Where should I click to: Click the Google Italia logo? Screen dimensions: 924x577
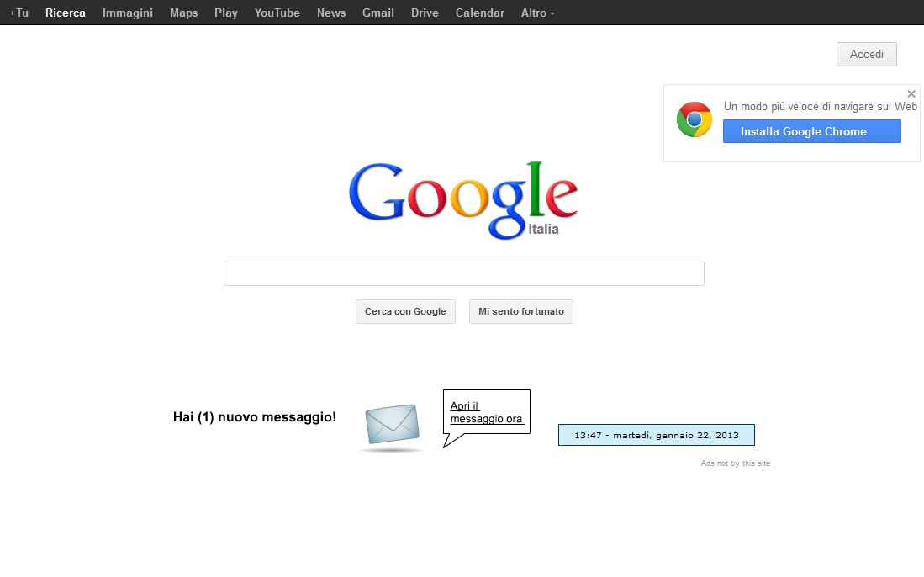tap(463, 200)
